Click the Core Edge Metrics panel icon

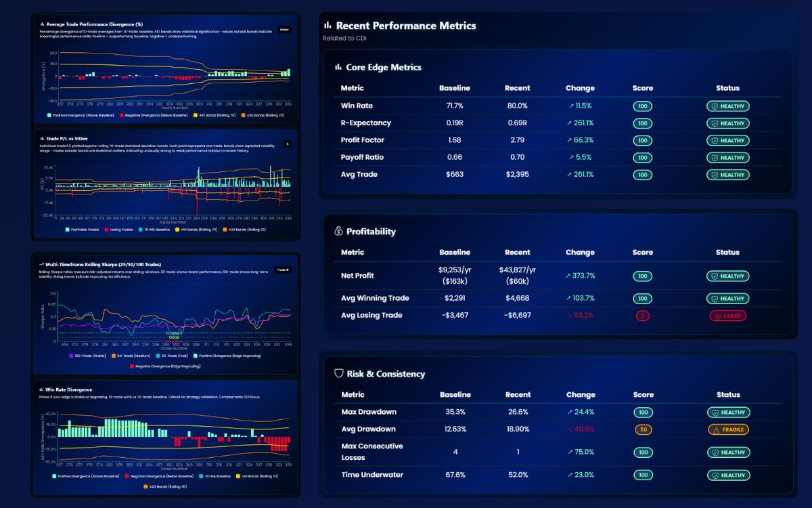click(338, 68)
